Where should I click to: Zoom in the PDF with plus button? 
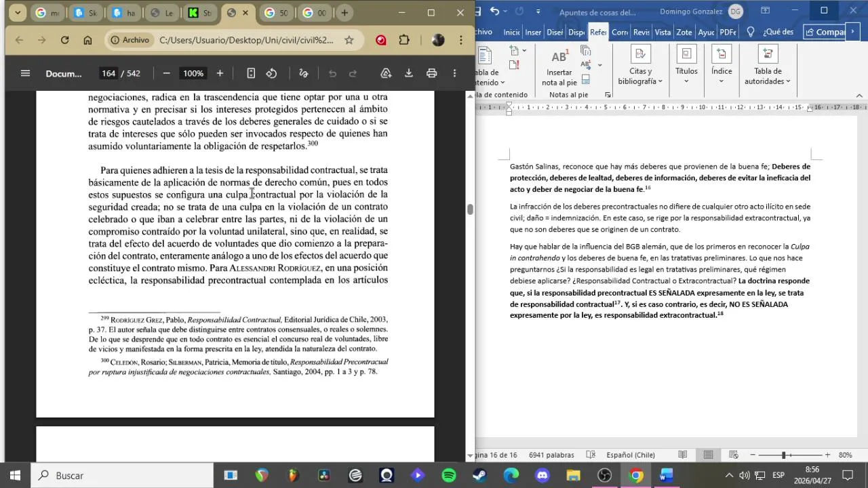(220, 73)
